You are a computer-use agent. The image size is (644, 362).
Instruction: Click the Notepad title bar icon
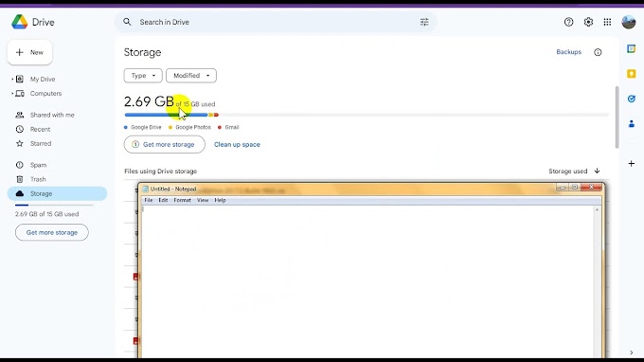[145, 189]
